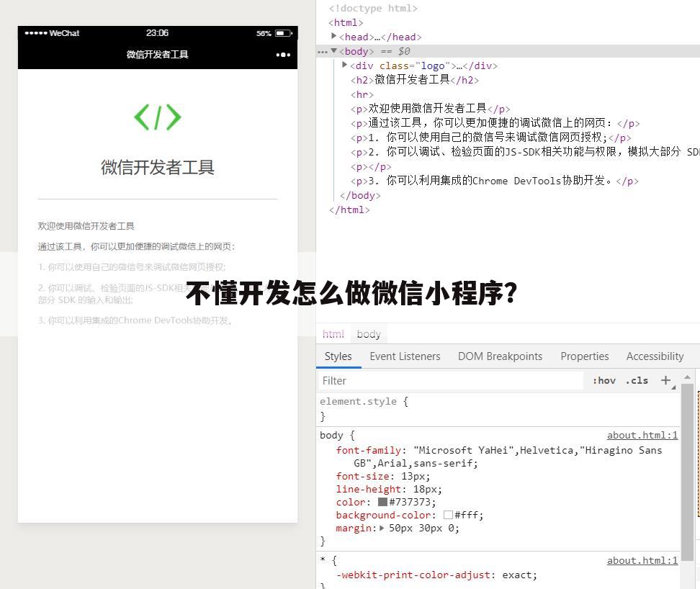700x589 pixels.
Task: Expand the margin shorthand property
Action: pos(382,528)
